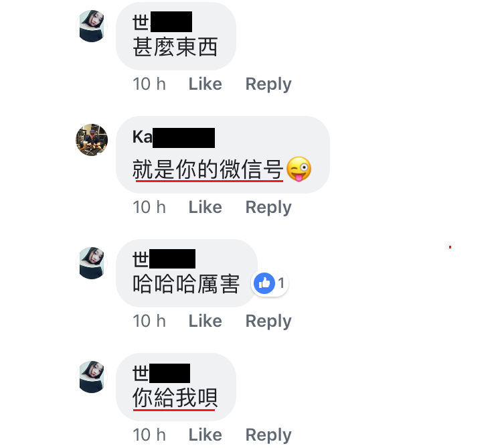Open avatar of first commenter 世
The height and width of the screenshot is (448, 500).
click(92, 26)
